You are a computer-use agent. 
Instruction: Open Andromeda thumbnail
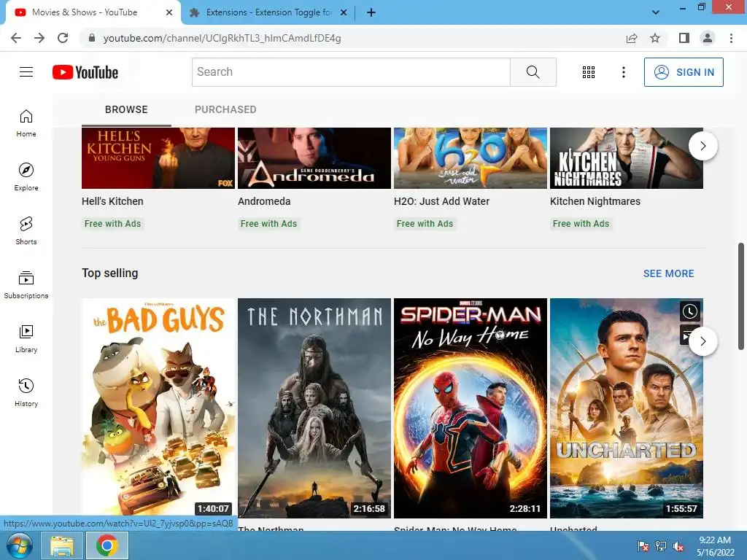[314, 158]
